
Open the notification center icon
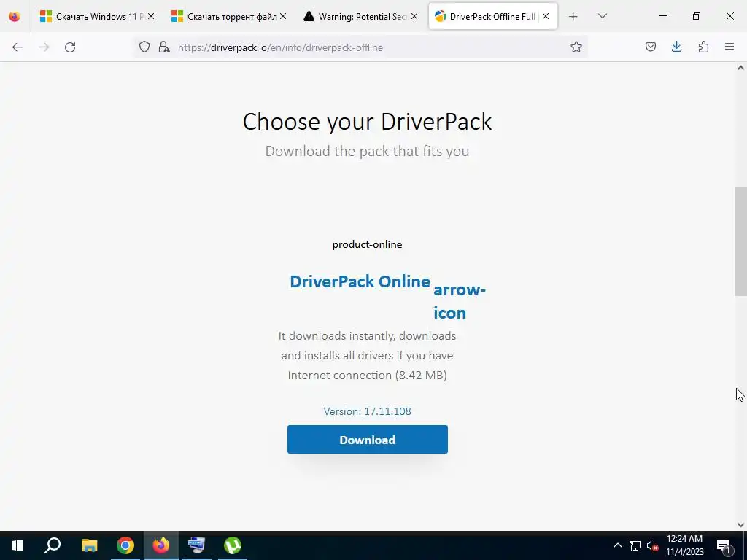tap(724, 545)
